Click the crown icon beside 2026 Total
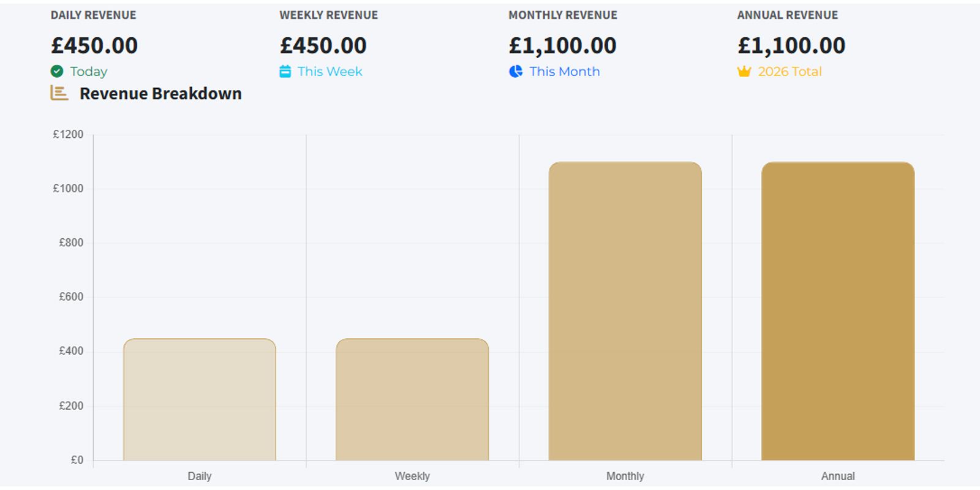 point(744,72)
